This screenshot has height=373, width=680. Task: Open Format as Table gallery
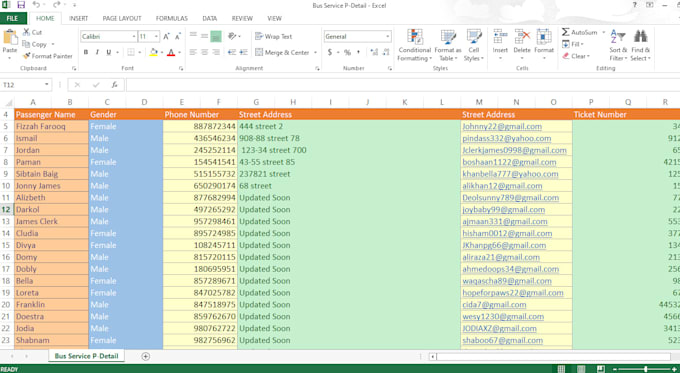coord(448,45)
